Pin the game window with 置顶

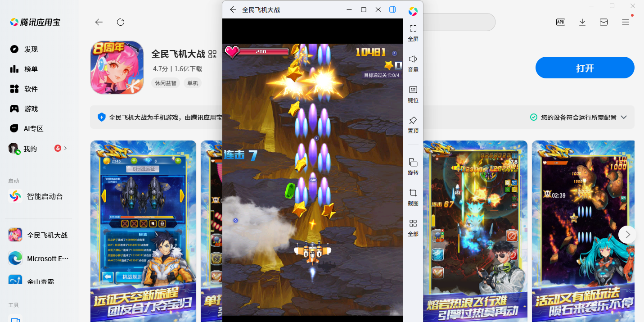point(413,125)
